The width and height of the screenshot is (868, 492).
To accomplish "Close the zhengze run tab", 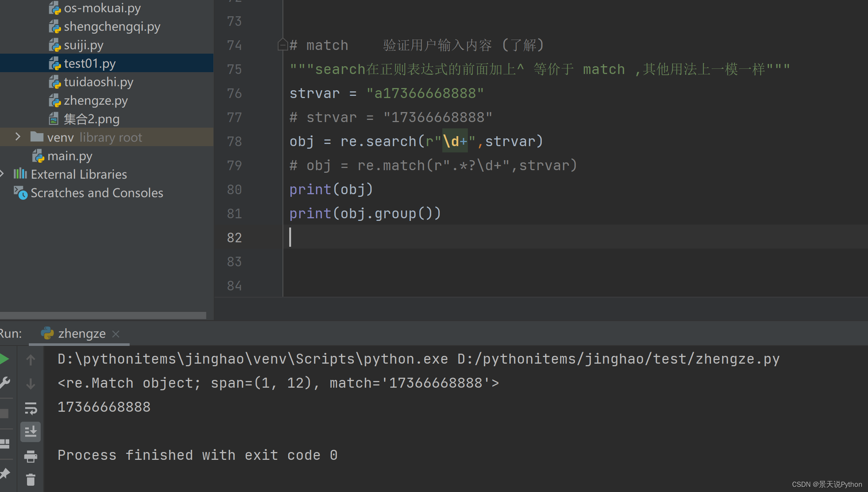I will click(x=116, y=334).
